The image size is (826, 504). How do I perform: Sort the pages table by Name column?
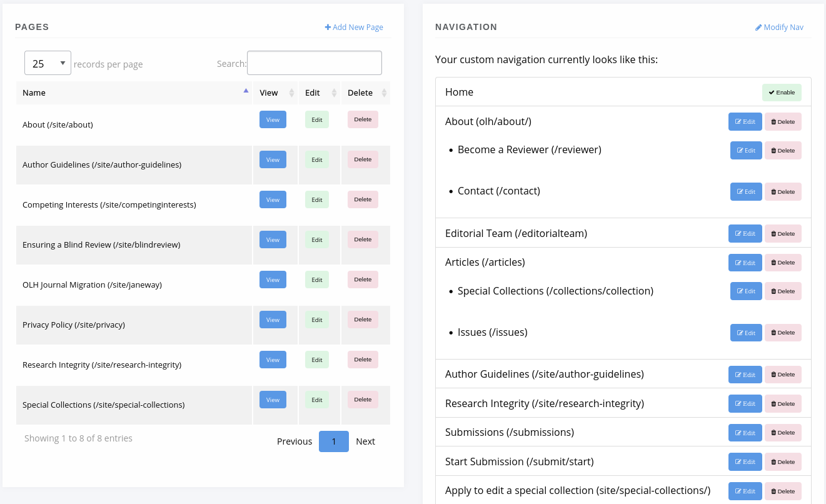(x=134, y=93)
